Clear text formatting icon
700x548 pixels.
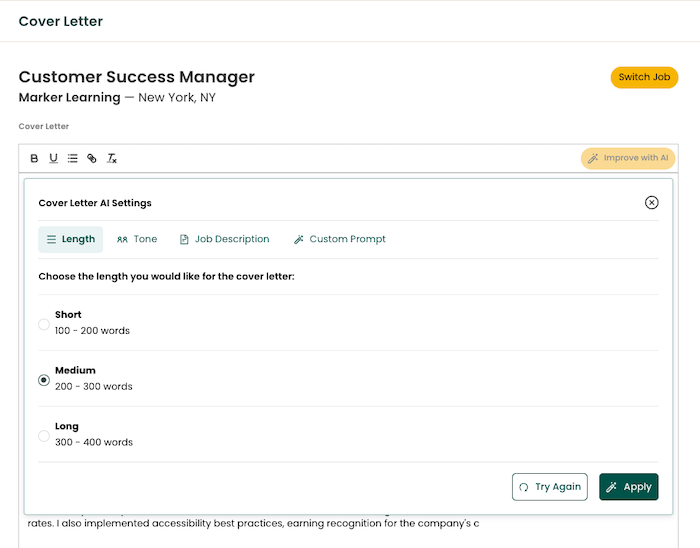click(x=112, y=158)
